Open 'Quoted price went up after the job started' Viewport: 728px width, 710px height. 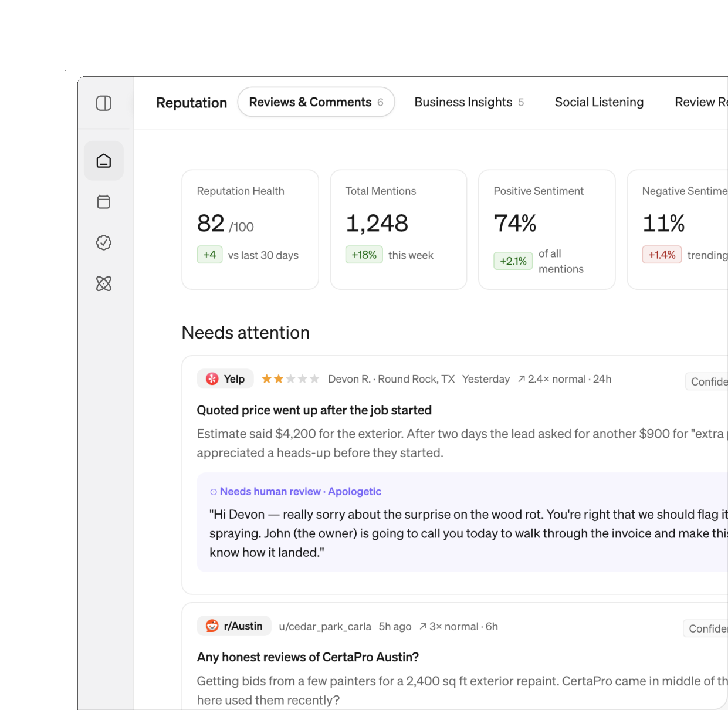coord(314,410)
